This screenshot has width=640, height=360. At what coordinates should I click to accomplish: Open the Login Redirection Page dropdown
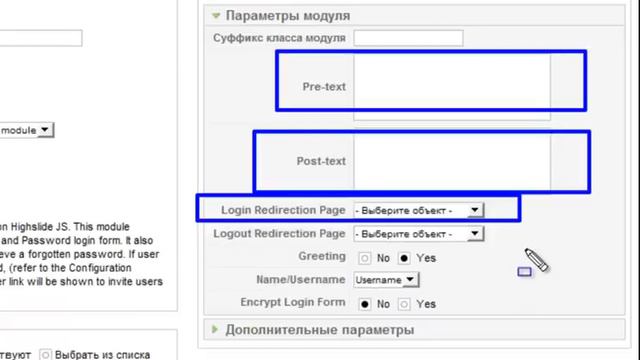click(418, 210)
